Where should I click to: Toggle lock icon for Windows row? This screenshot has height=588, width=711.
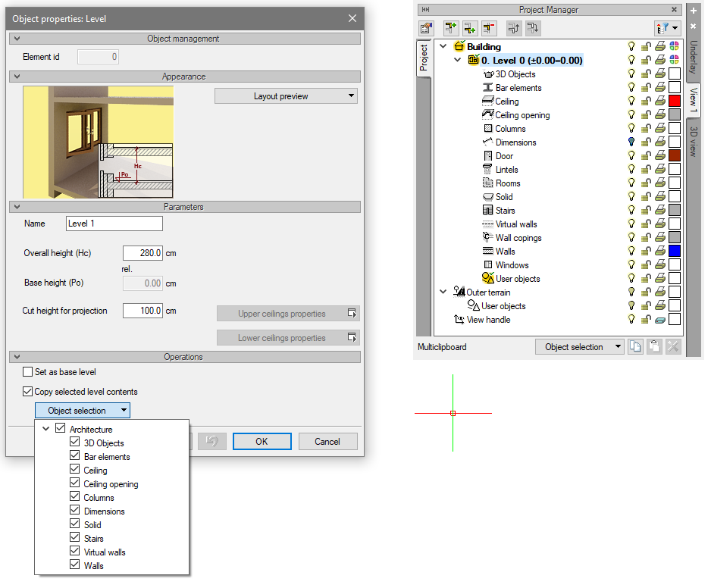click(646, 264)
